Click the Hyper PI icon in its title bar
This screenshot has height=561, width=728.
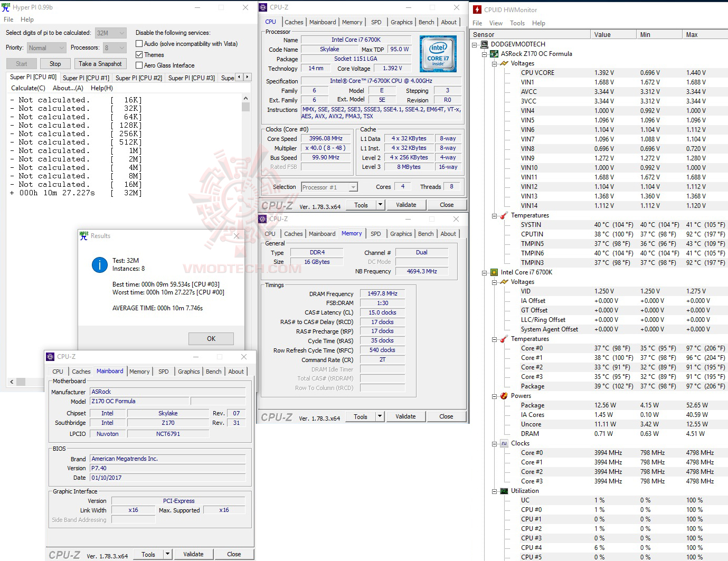pos(6,7)
